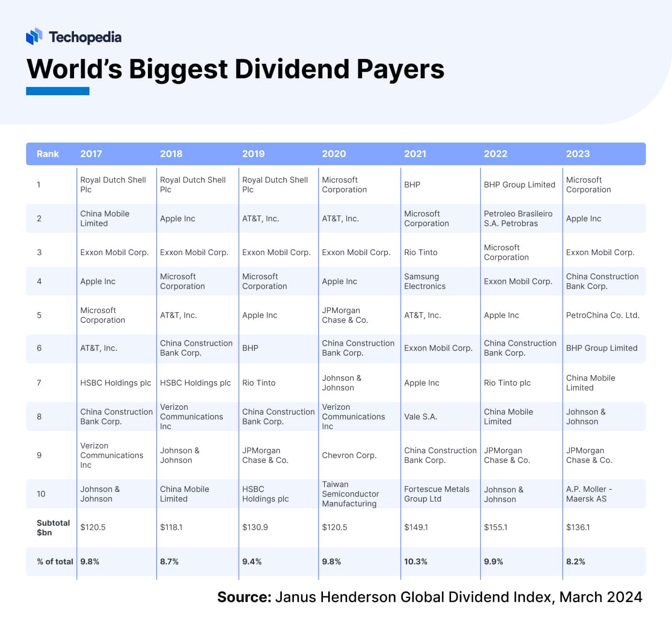
Task: Click 2021 Vale S.A. cell
Action: click(421, 417)
